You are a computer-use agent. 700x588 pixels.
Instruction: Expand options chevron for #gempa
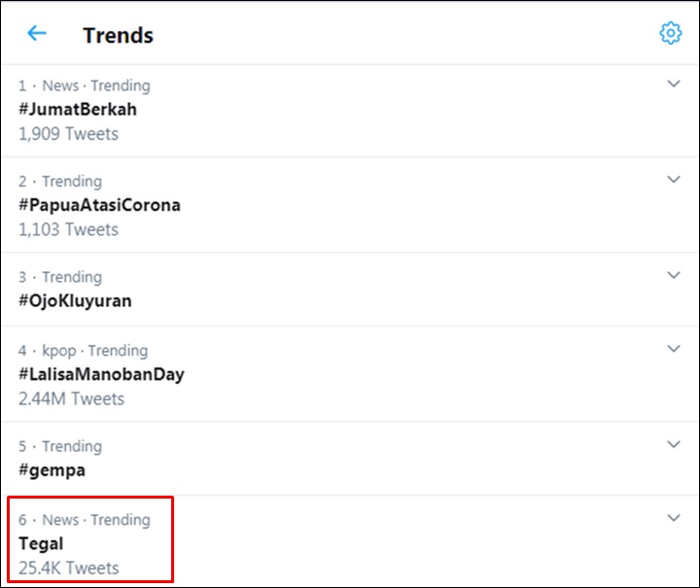[673, 444]
